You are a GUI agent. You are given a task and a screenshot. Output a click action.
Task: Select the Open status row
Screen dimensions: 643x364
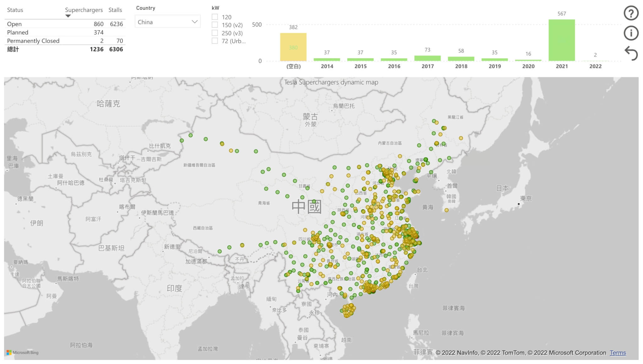[65, 24]
